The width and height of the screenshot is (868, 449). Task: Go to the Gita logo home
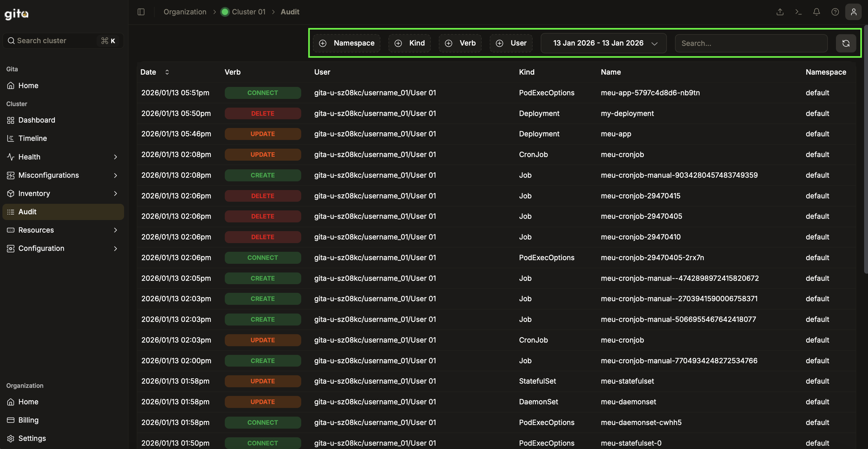tap(16, 14)
